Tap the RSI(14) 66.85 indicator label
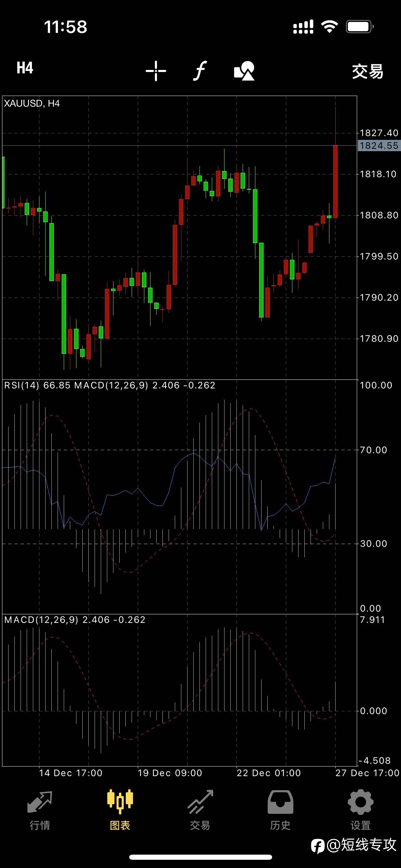Screen dimensions: 401x868 (37, 385)
